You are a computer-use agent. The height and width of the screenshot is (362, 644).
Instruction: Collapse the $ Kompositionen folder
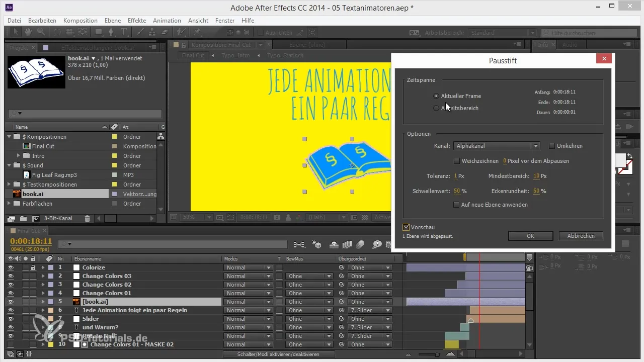tap(9, 137)
